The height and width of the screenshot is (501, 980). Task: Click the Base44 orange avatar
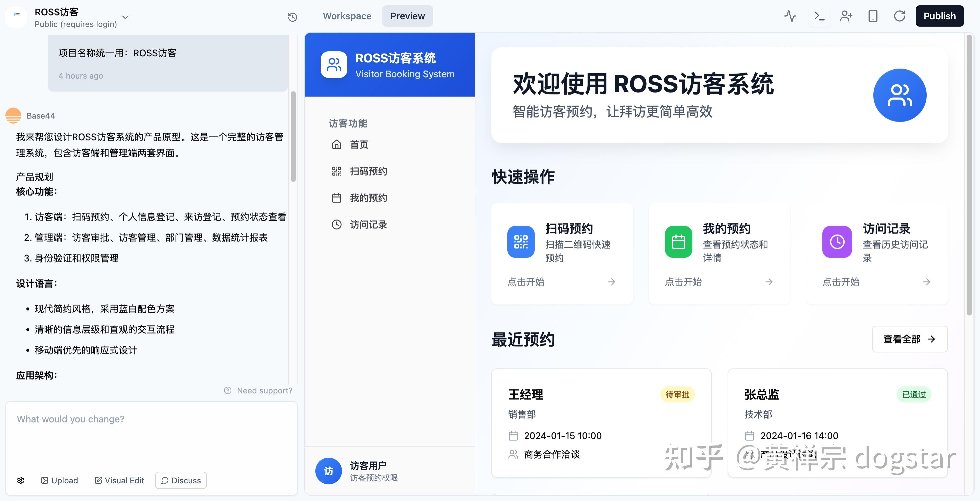tap(13, 116)
